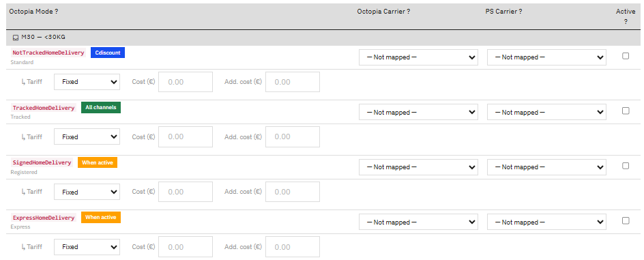Click the blue Cdiscount badge

(108, 53)
